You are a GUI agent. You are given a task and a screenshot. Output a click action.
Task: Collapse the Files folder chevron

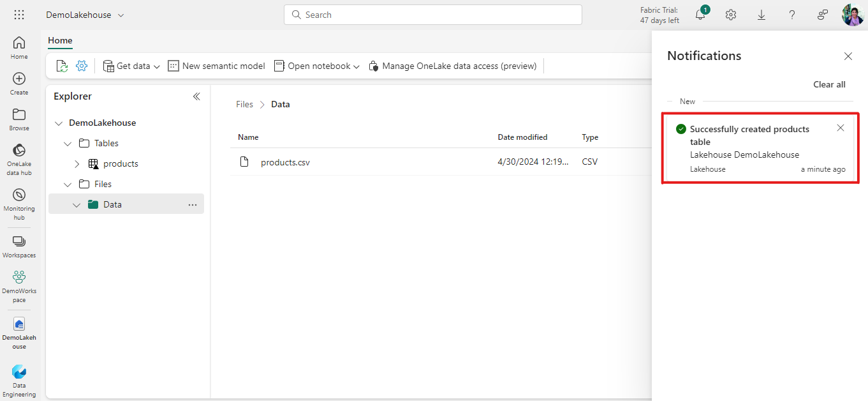[x=68, y=185]
